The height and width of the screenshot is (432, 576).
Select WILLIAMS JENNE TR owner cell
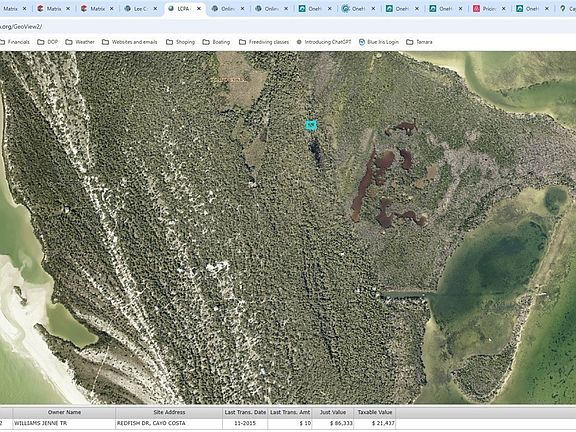64,424
